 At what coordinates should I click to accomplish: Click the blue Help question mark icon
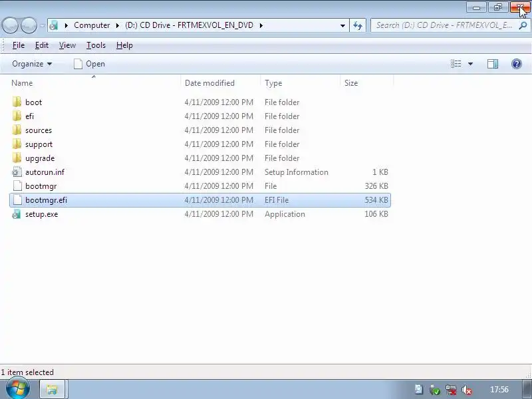(517, 64)
